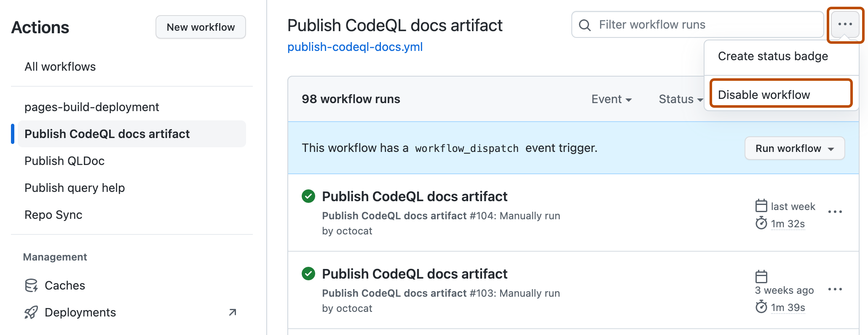
Task: Open the publish-codeql-docs.yml file link
Action: click(x=355, y=47)
